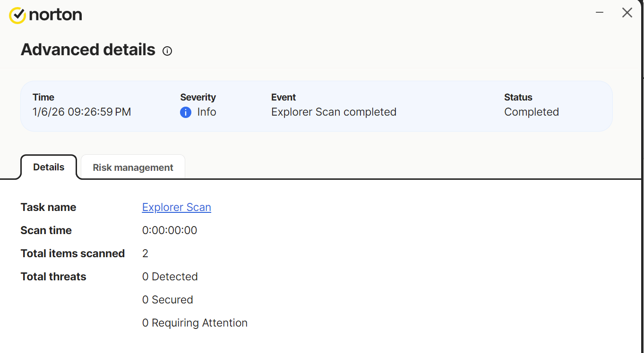Click the timestamp 1/6/26 09:26:59 PM
This screenshot has height=353, width=644.
82,112
